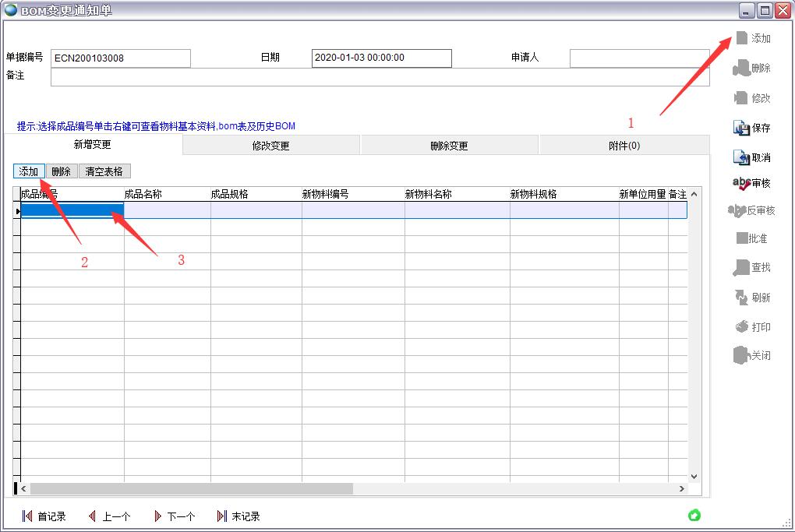Viewport: 795px width, 532px height.
Task: Click the 清空表格 clear table button
Action: pos(104,171)
